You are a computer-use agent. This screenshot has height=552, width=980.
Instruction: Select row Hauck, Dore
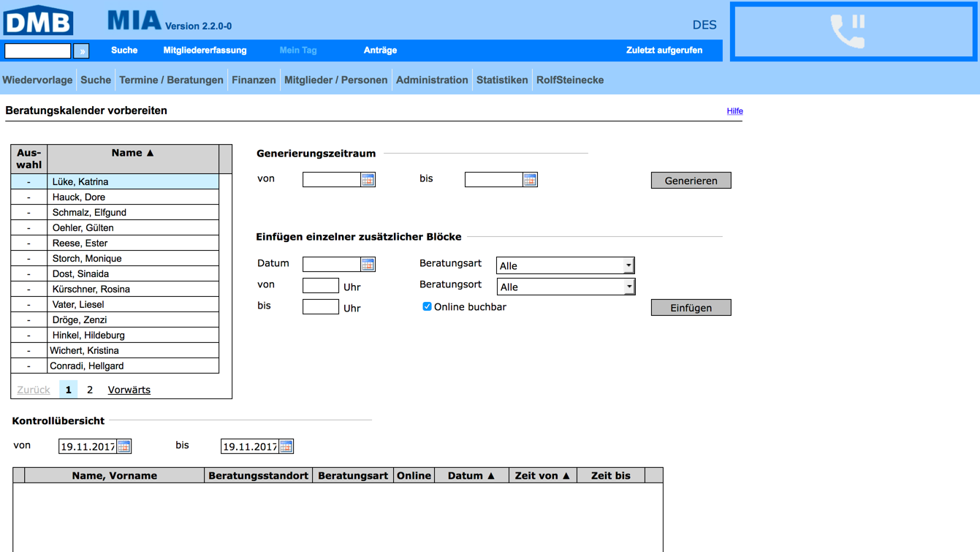(115, 197)
